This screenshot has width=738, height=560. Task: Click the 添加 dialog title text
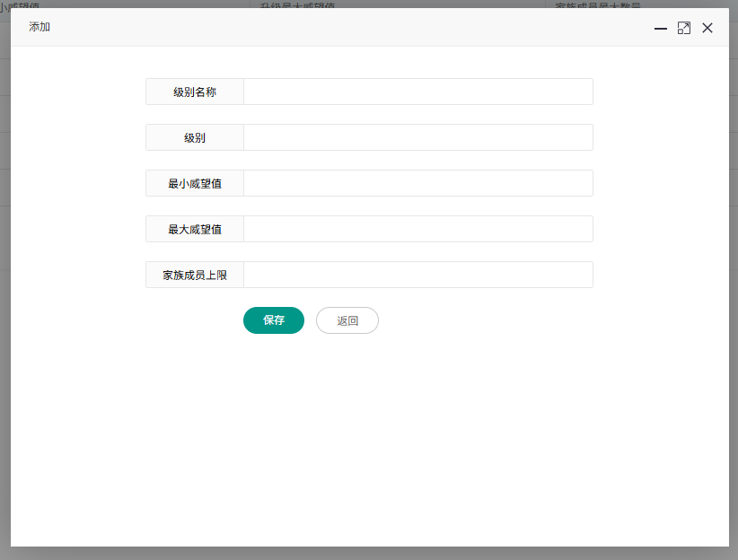point(40,27)
